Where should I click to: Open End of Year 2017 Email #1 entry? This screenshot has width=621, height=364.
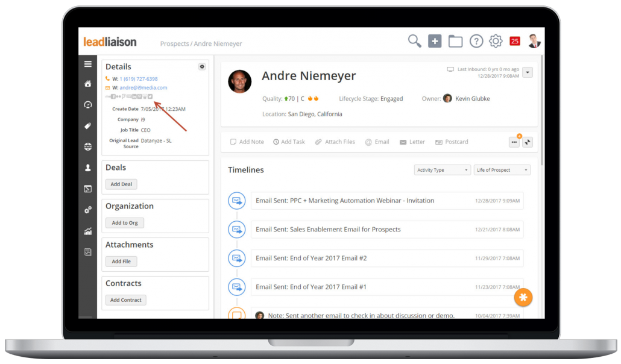click(x=387, y=287)
